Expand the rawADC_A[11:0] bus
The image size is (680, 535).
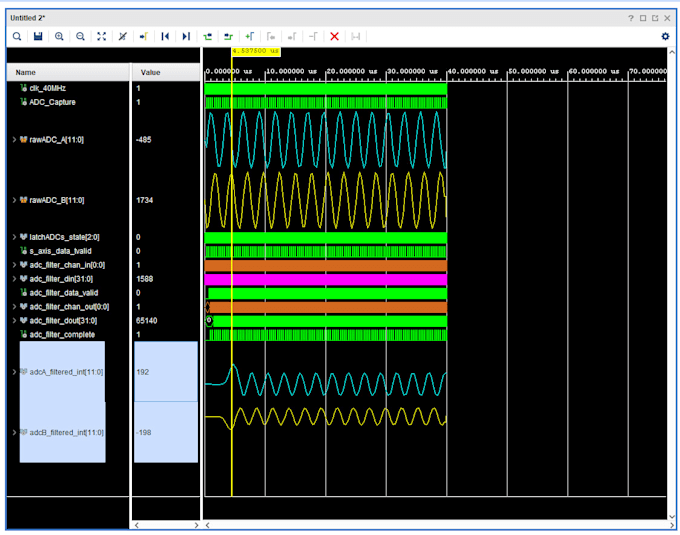[14, 140]
